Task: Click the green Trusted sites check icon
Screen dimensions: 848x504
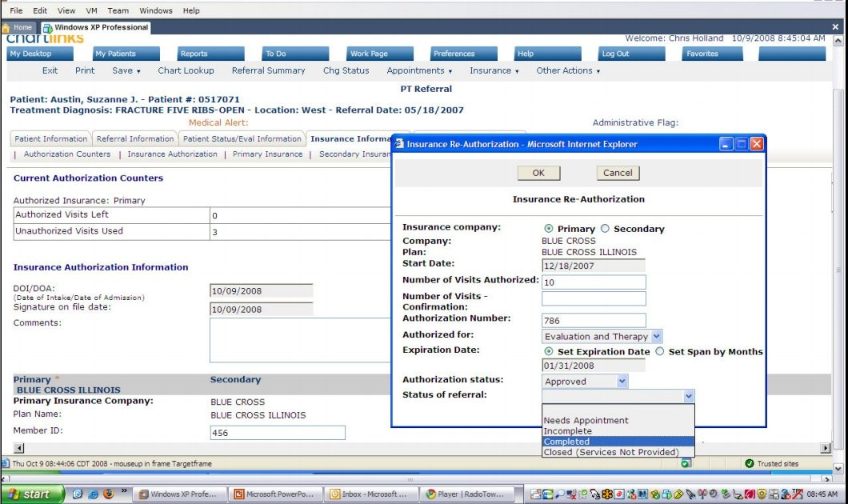Action: pos(749,463)
